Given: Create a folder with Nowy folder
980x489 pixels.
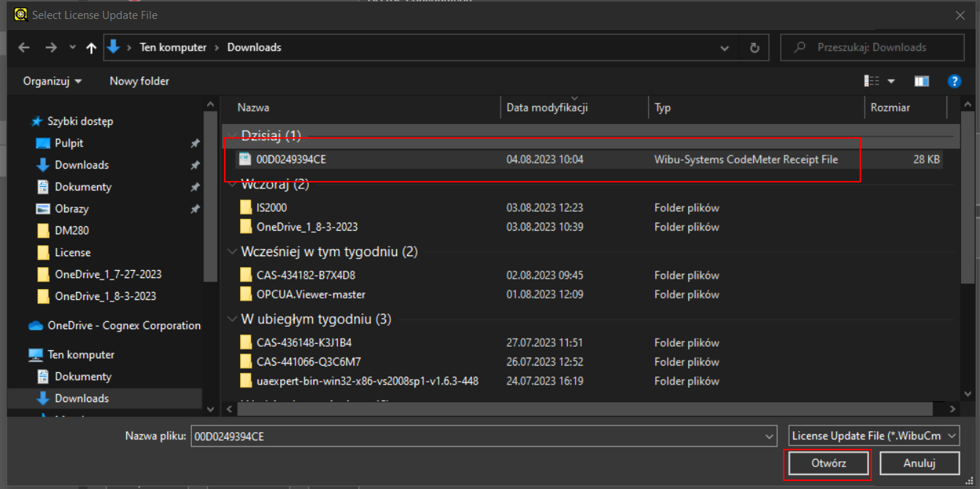Looking at the screenshot, I should [x=139, y=81].
